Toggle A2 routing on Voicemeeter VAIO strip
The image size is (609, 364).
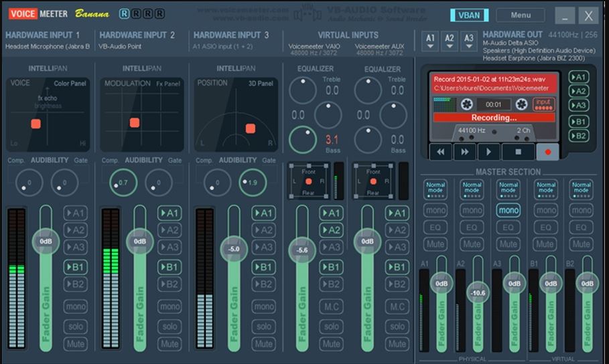(x=332, y=230)
